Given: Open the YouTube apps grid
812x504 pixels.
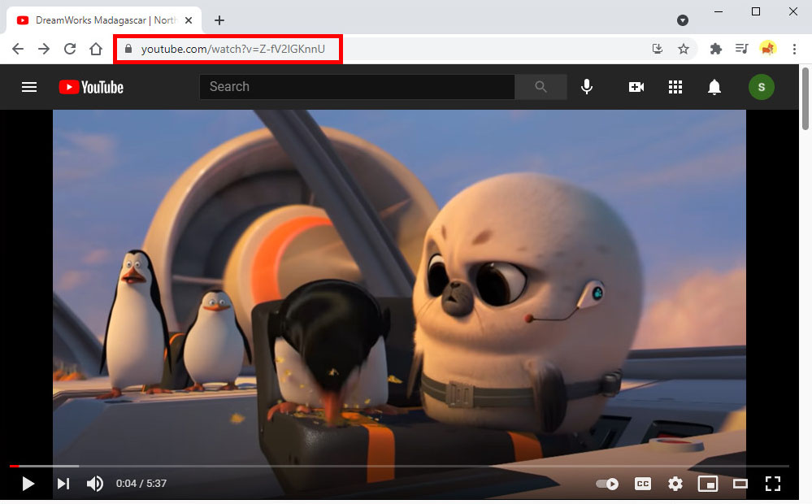Looking at the screenshot, I should [675, 86].
